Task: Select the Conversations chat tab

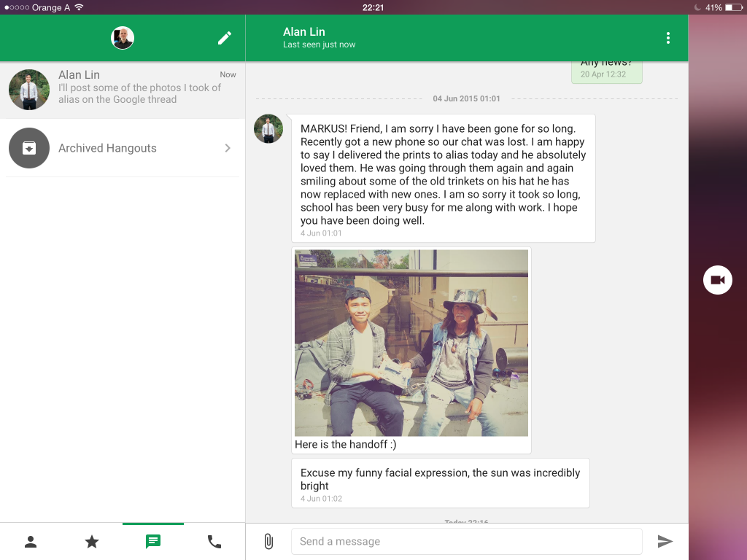Action: (153, 542)
